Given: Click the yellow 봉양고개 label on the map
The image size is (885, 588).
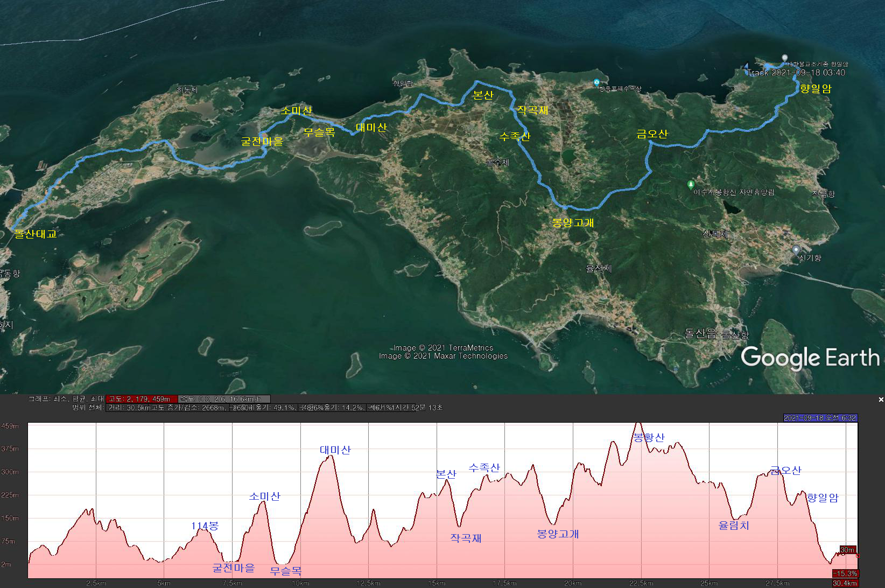Looking at the screenshot, I should click(573, 222).
